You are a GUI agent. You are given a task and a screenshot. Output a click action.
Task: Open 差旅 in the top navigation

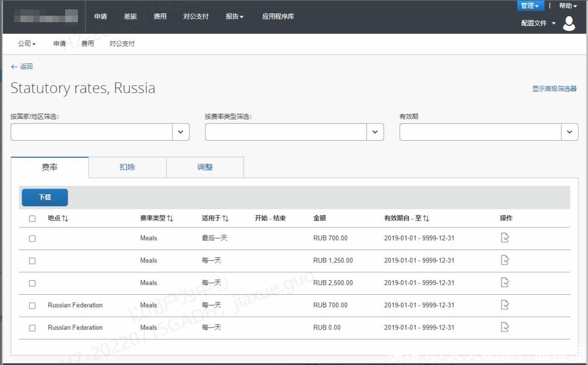click(130, 17)
